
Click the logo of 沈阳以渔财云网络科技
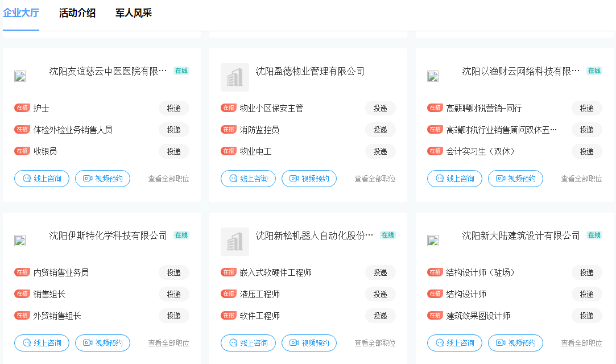pos(433,76)
